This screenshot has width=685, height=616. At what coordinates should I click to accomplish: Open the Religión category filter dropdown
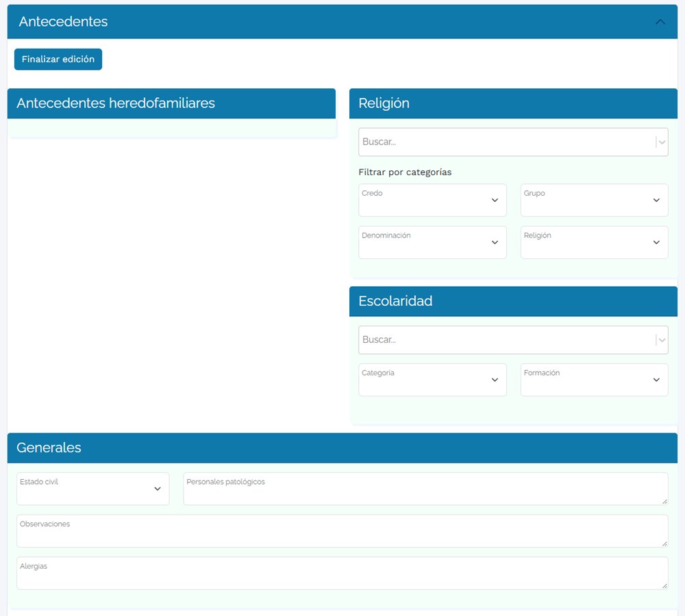tap(594, 242)
